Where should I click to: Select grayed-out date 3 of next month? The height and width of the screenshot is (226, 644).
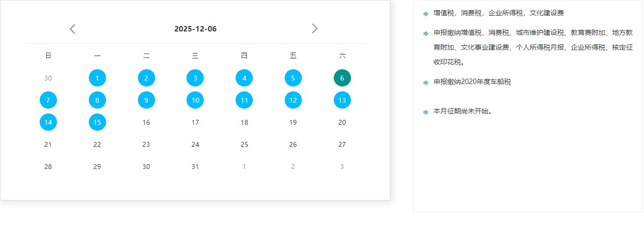point(342,167)
